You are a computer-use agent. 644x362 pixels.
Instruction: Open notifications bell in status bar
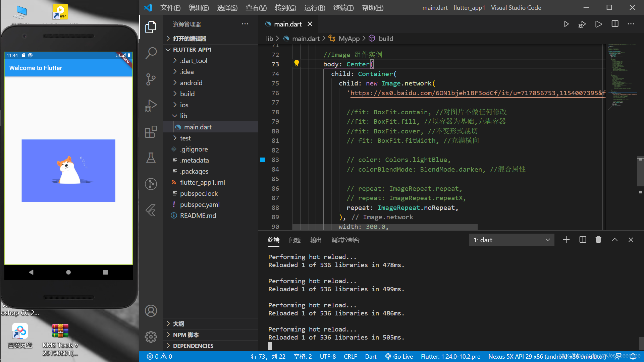[633, 357]
